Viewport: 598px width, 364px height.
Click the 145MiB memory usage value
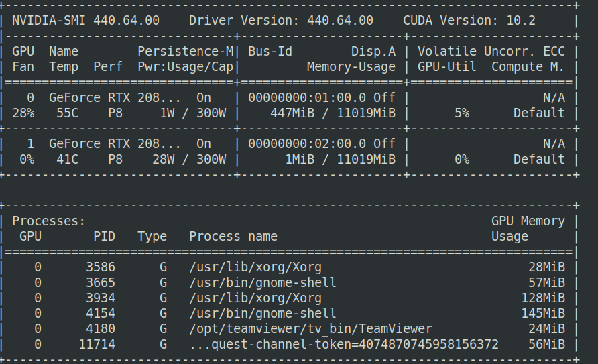tap(543, 314)
